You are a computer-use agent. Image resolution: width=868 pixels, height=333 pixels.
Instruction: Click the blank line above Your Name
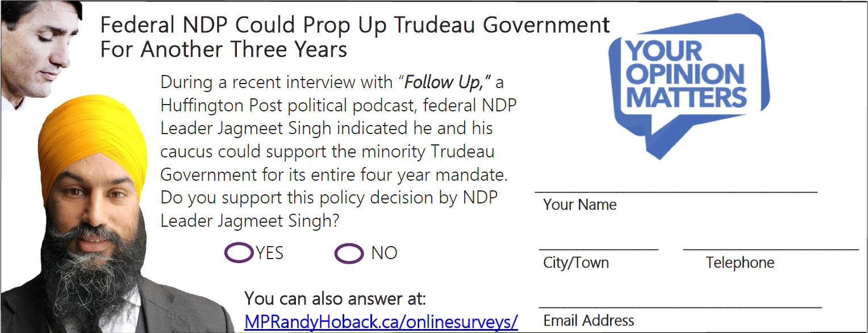coord(676,191)
